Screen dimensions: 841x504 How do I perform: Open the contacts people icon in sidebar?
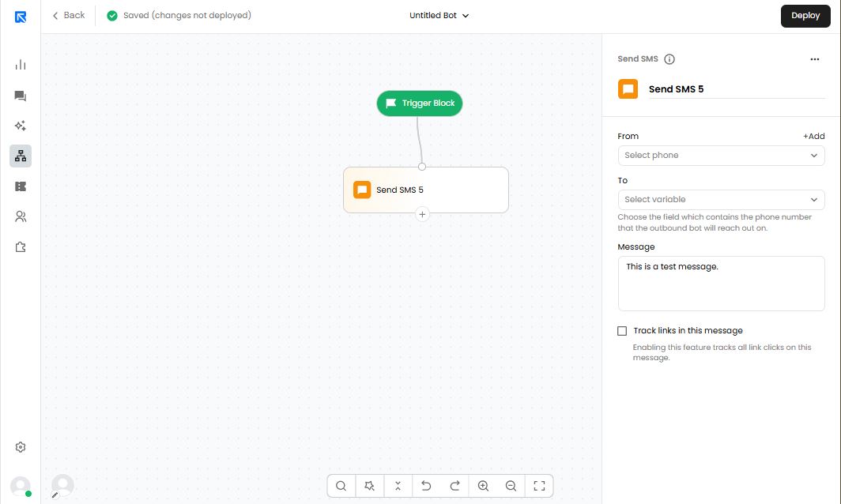[21, 216]
